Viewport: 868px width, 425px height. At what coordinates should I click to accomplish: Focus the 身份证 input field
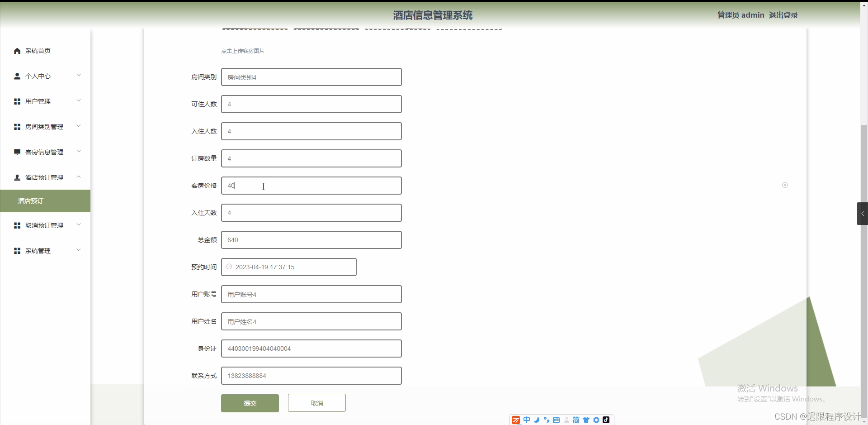(311, 349)
